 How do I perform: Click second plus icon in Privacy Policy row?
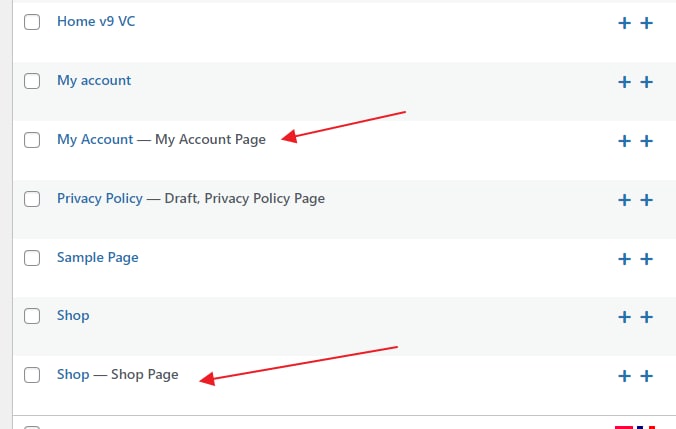(646, 200)
